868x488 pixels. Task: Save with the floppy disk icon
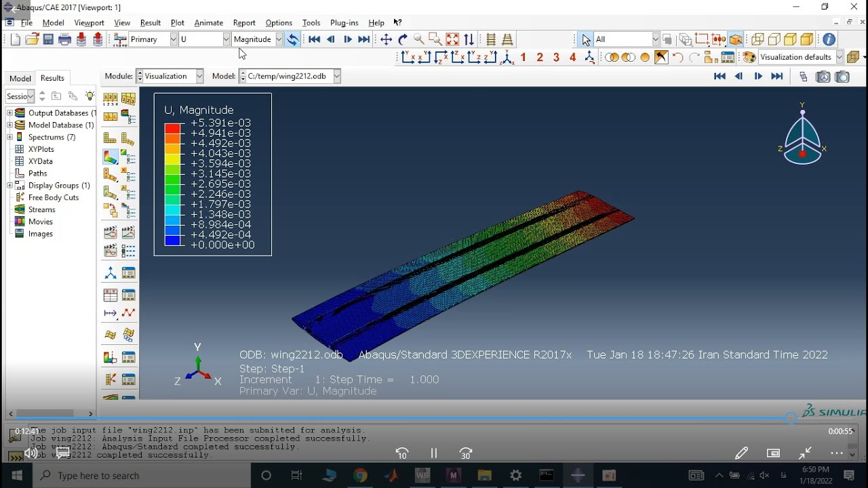pyautogui.click(x=48, y=39)
